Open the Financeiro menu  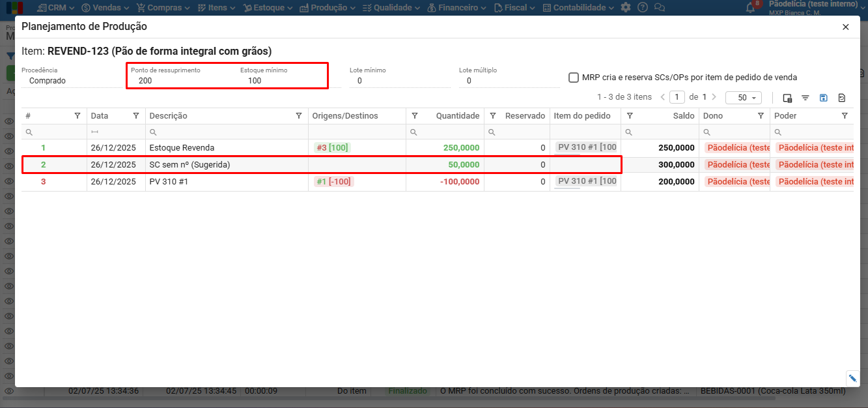(456, 7)
